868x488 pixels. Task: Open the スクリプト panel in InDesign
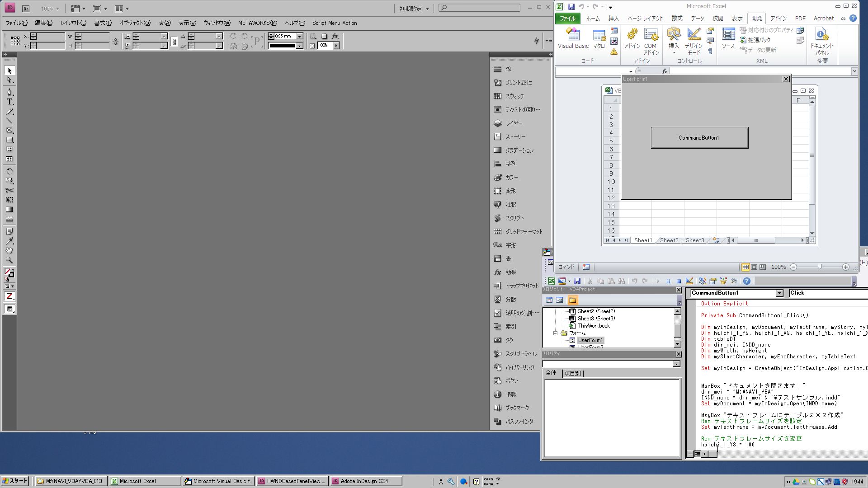tap(514, 218)
